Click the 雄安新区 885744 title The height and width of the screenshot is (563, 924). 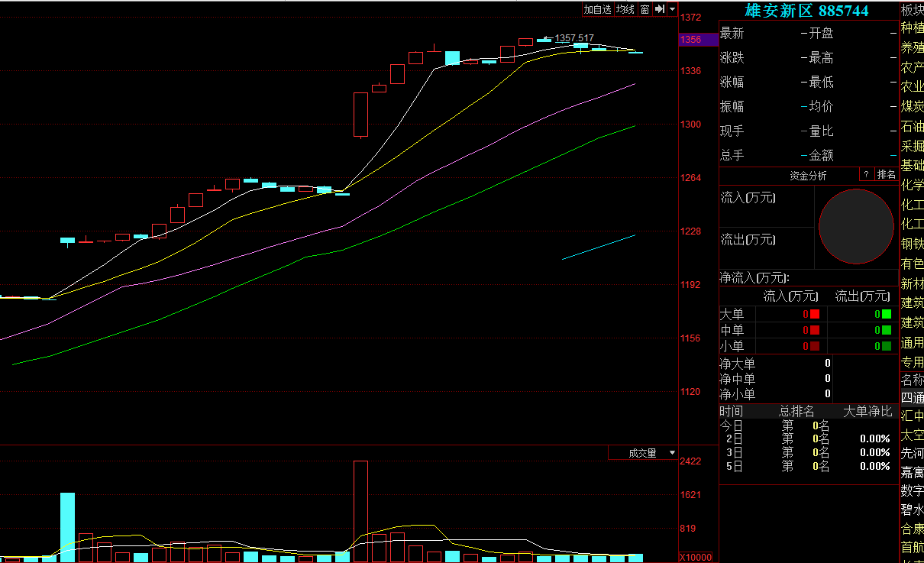tap(806, 11)
